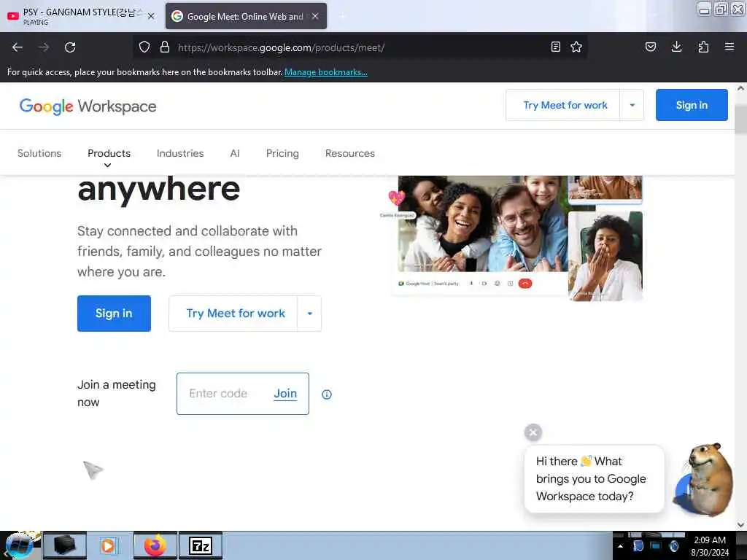Open the Resources navigation menu

pyautogui.click(x=350, y=153)
